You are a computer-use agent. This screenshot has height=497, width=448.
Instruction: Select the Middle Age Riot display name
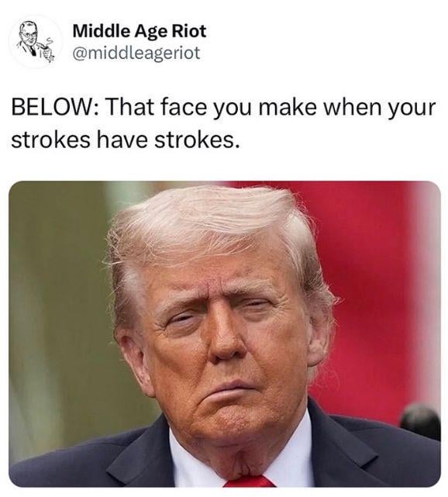click(x=140, y=31)
